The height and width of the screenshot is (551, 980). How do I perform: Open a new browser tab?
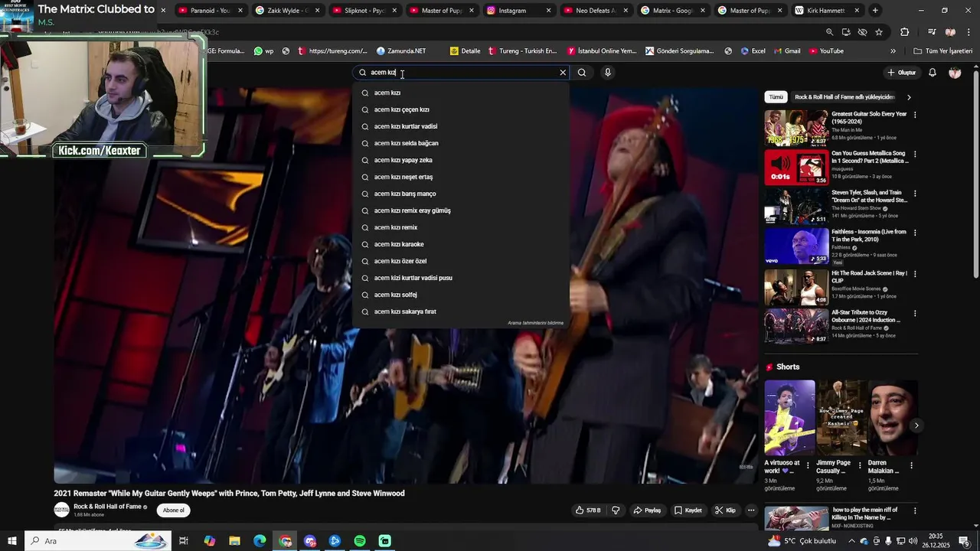875,11
